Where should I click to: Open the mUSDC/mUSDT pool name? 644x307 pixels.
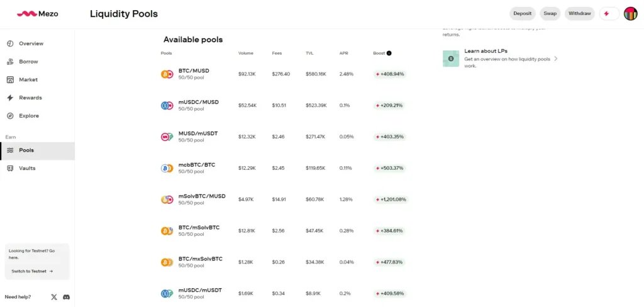(x=200, y=290)
